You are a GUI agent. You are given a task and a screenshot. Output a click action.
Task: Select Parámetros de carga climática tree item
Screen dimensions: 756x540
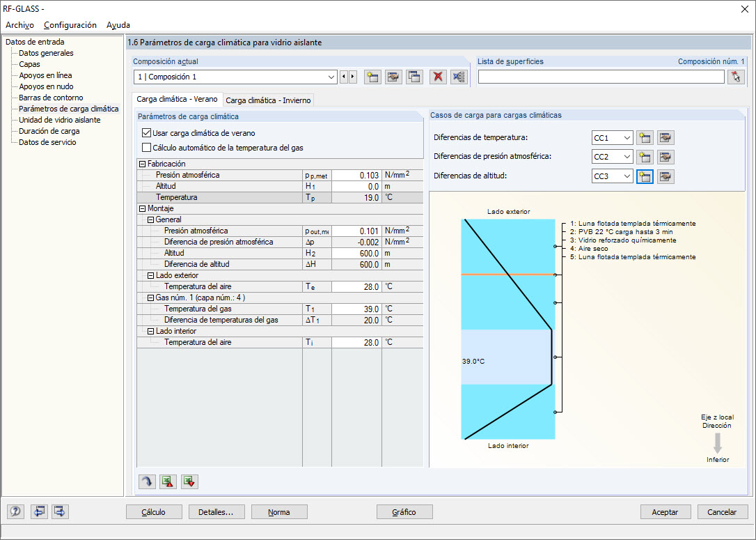click(x=68, y=109)
